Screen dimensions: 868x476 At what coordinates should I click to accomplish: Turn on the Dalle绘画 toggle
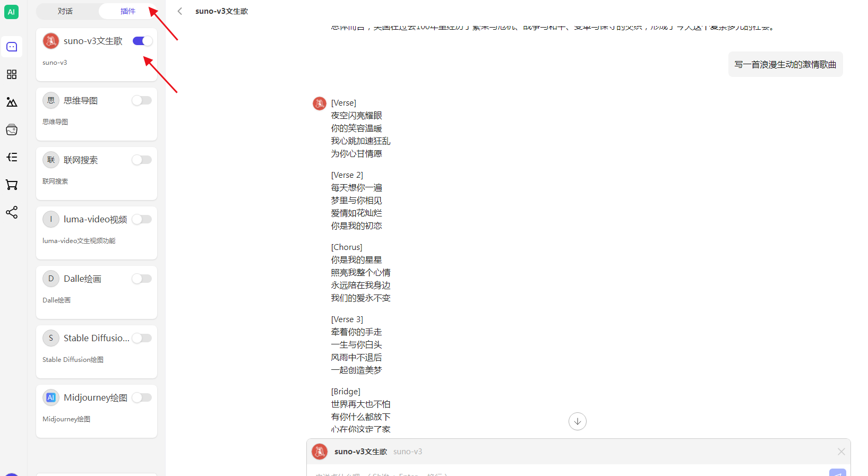point(142,279)
